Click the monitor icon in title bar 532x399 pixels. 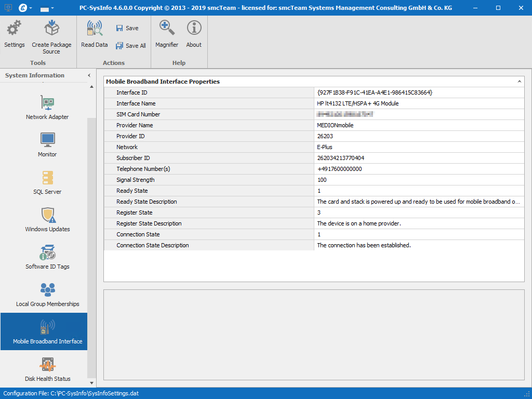coord(8,7)
